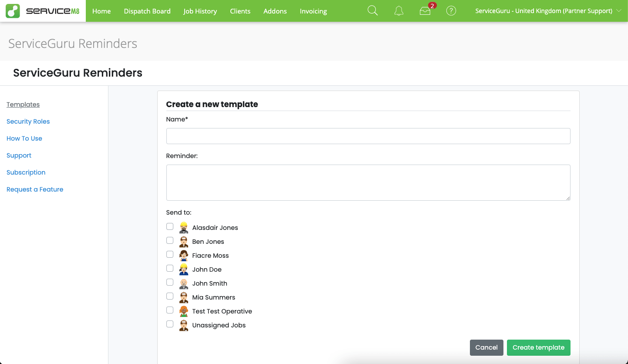Screen dimensions: 628x364
Task: Click the Test Test Operative label
Action: pyautogui.click(x=222, y=311)
